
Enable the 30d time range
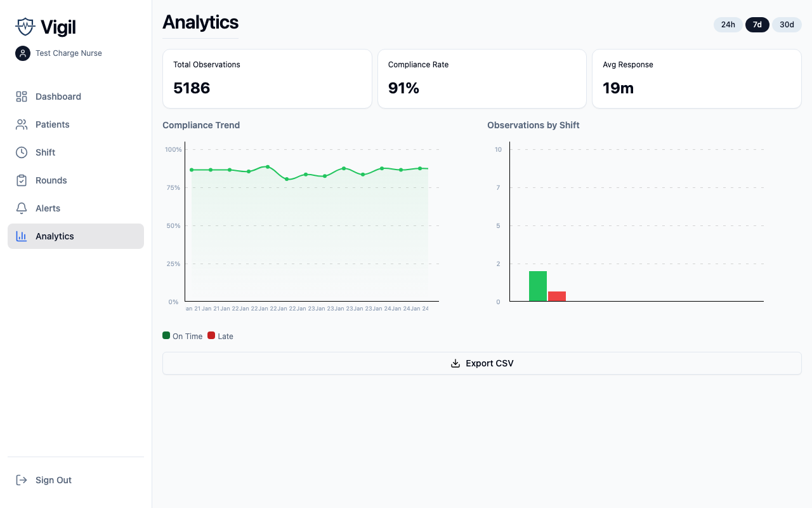(787, 24)
